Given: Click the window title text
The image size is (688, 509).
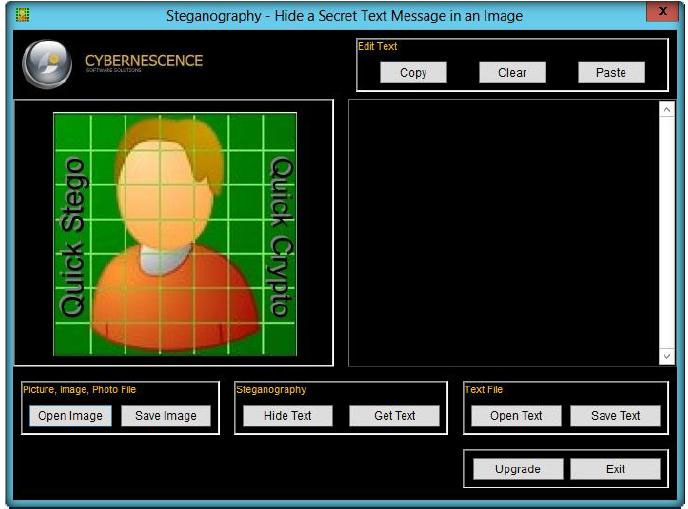Looking at the screenshot, I should 344,16.
